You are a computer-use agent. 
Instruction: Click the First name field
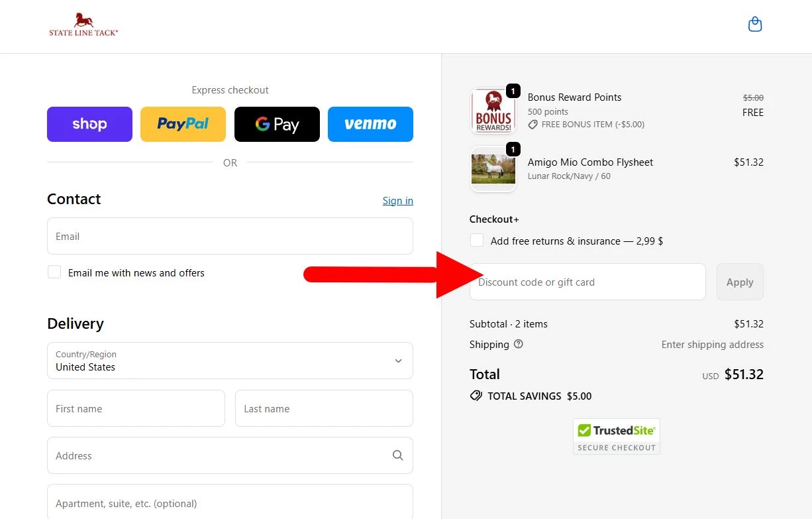pos(136,408)
